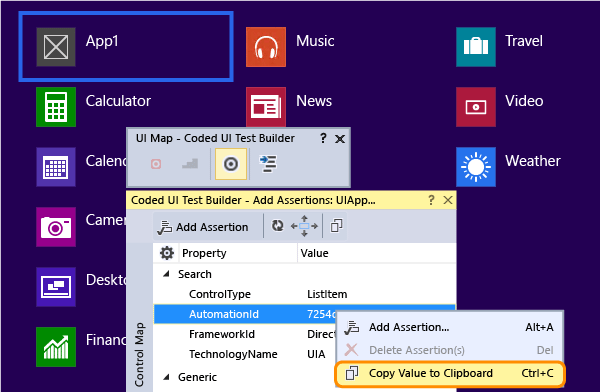Select Copy Value to Clipboard
Image resolution: width=600 pixels, height=392 pixels.
[450, 373]
